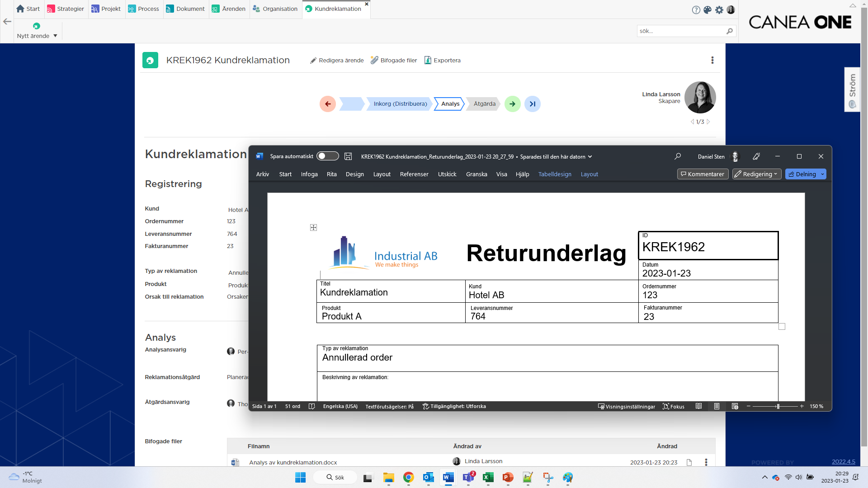Expand the Delning button dropdown arrow

[x=822, y=174]
